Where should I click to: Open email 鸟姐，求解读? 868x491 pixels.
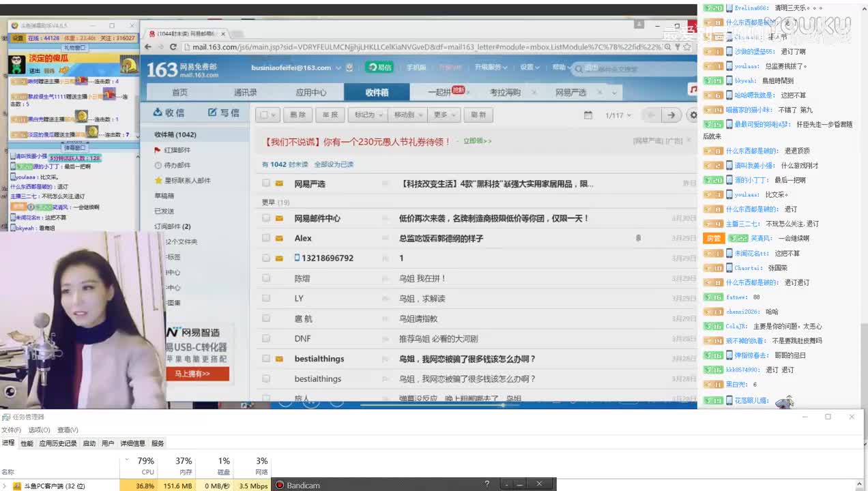coord(422,298)
